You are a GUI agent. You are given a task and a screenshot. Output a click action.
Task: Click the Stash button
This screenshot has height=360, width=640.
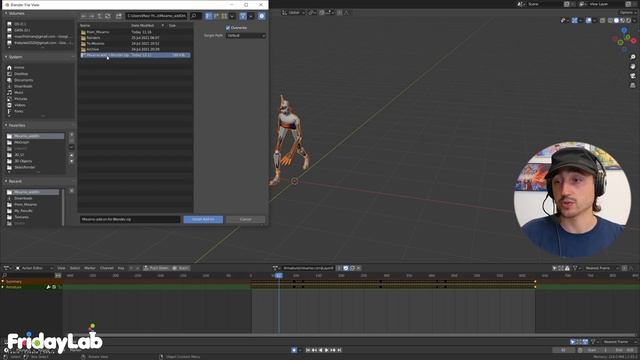coord(180,268)
